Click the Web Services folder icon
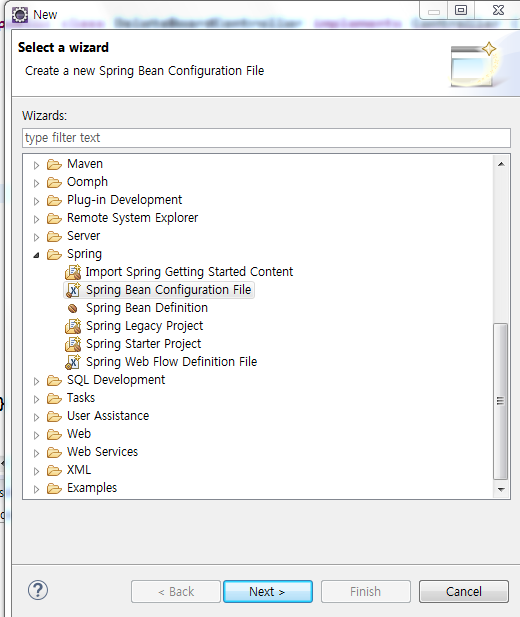 tap(54, 452)
